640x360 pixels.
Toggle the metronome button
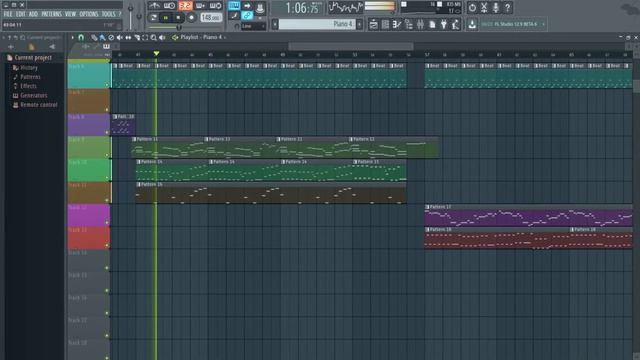click(154, 6)
